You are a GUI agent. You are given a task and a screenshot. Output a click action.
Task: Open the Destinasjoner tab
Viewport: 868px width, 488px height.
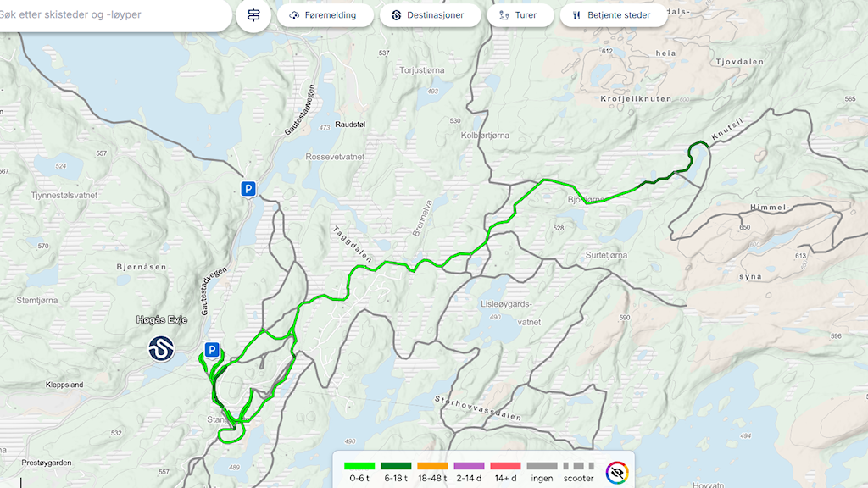pyautogui.click(x=430, y=15)
